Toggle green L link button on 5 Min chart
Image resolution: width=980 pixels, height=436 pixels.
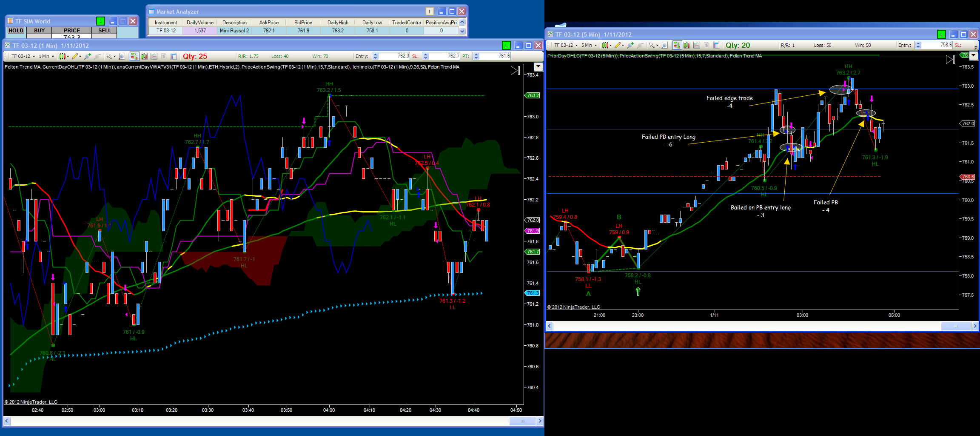[x=942, y=34]
